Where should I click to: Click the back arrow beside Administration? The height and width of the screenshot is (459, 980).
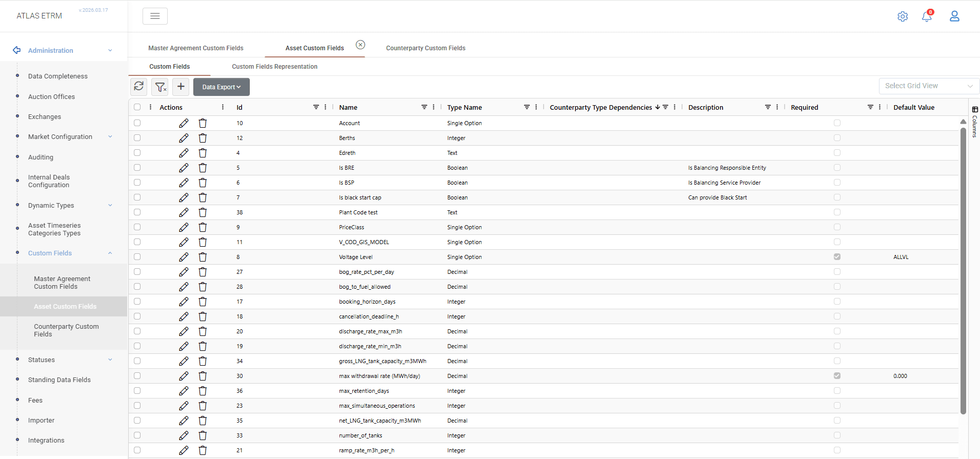point(17,50)
